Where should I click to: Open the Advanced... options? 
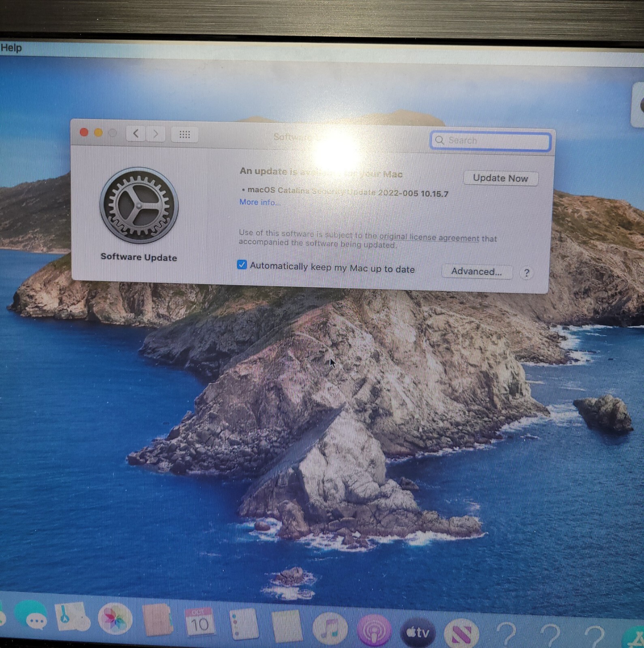point(477,271)
